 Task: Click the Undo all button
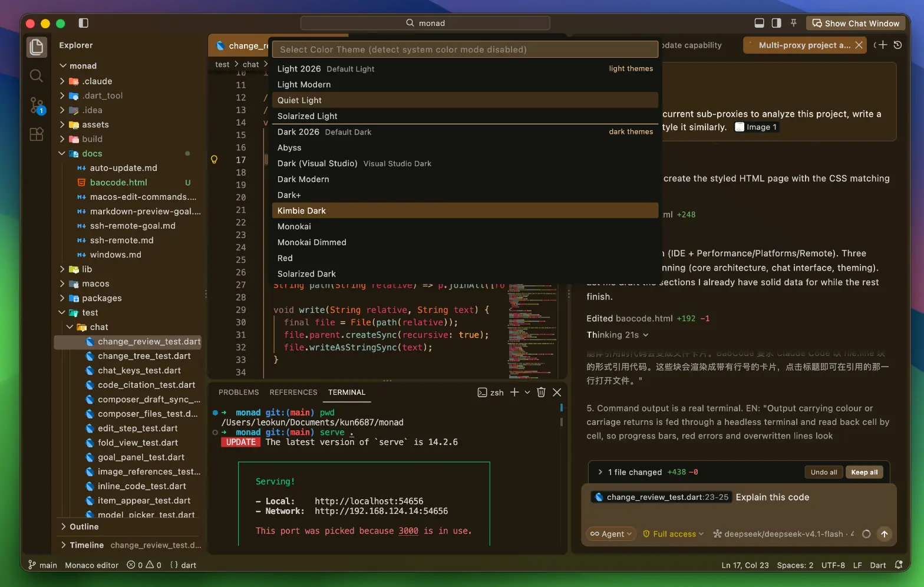[x=824, y=472]
